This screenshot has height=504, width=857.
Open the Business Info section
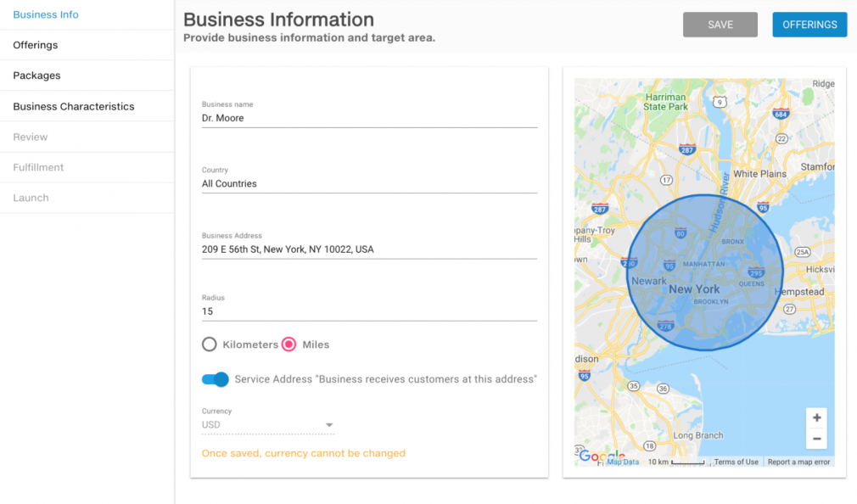(46, 14)
